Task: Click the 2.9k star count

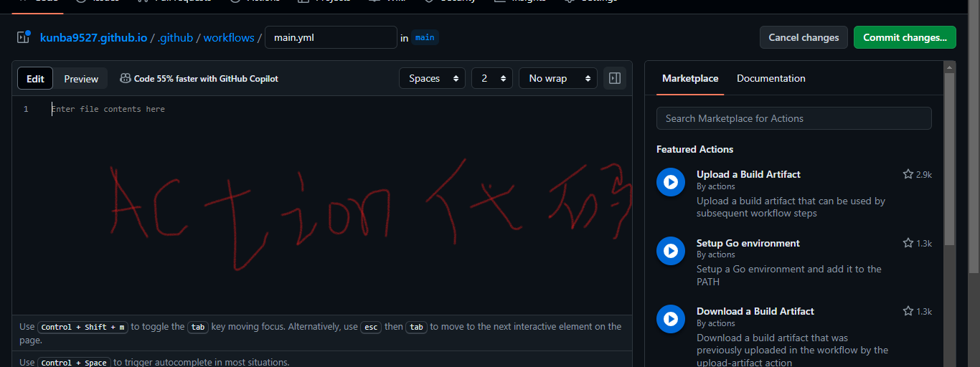Action: (x=924, y=174)
